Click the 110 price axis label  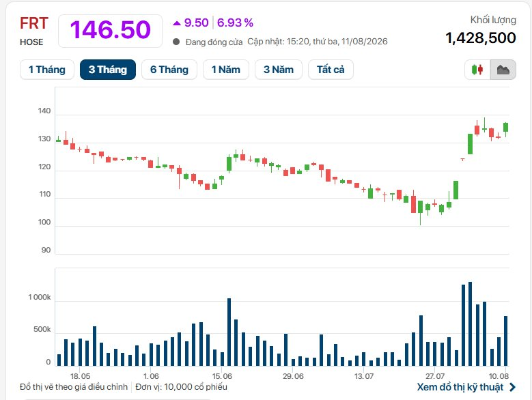[x=44, y=195]
